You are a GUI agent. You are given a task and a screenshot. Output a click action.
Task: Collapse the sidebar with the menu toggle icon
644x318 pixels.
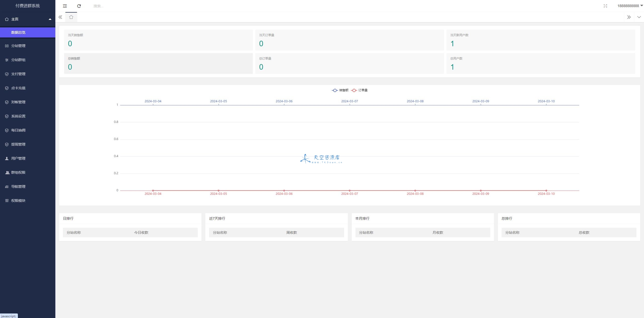point(65,6)
